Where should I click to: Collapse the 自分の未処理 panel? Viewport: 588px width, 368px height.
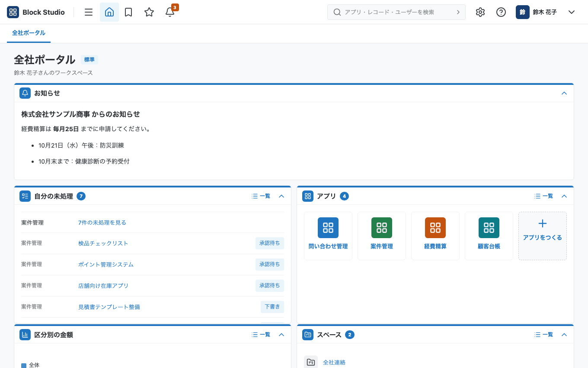281,196
